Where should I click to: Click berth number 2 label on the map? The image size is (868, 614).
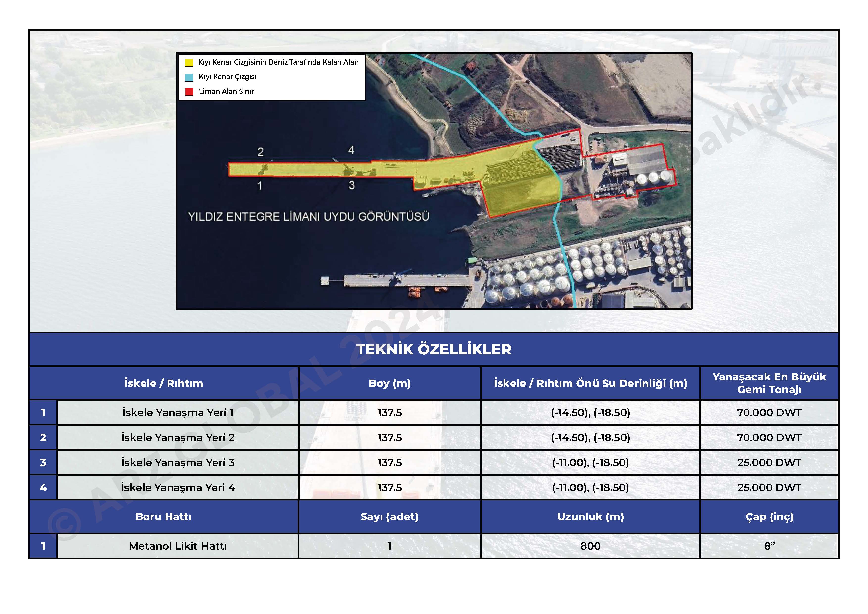261,152
